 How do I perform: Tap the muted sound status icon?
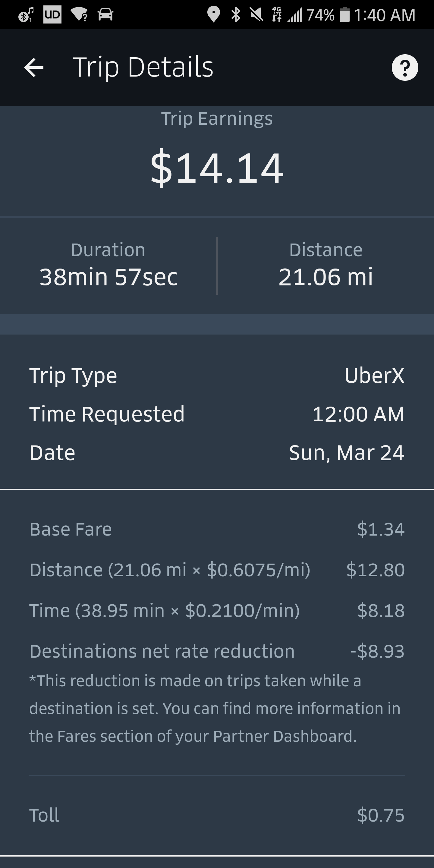(256, 15)
